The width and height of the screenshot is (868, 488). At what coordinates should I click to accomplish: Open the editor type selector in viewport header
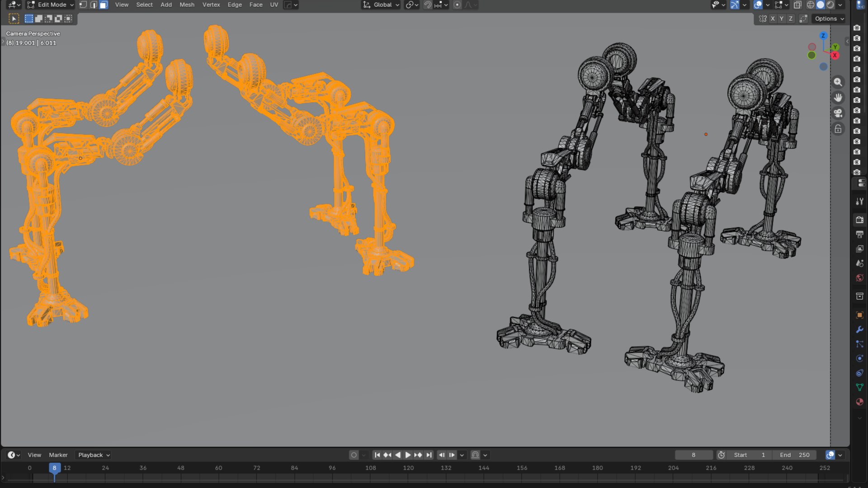click(14, 5)
